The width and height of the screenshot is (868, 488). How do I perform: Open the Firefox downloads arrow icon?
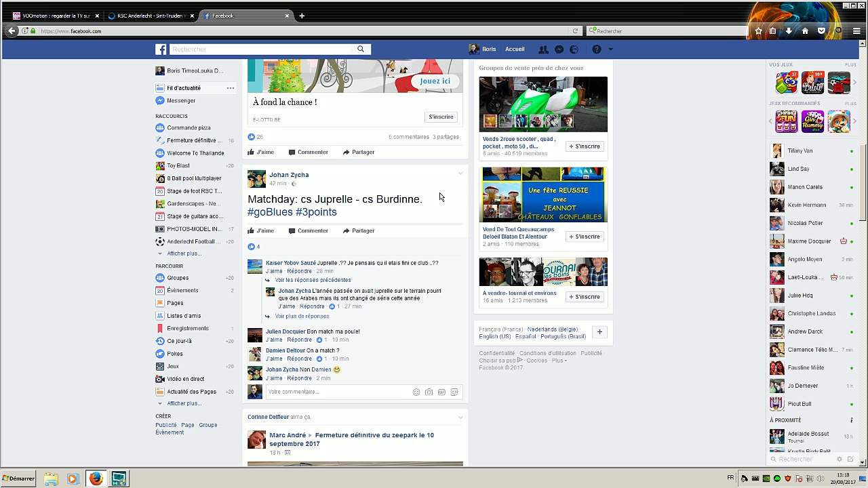point(789,31)
